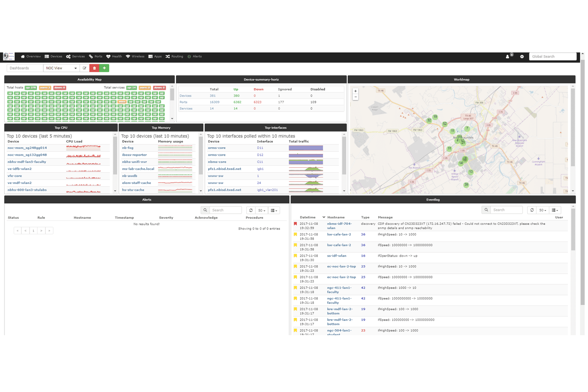The width and height of the screenshot is (588, 392).
Task: Click the Wireless wifi icon
Action: (x=128, y=56)
